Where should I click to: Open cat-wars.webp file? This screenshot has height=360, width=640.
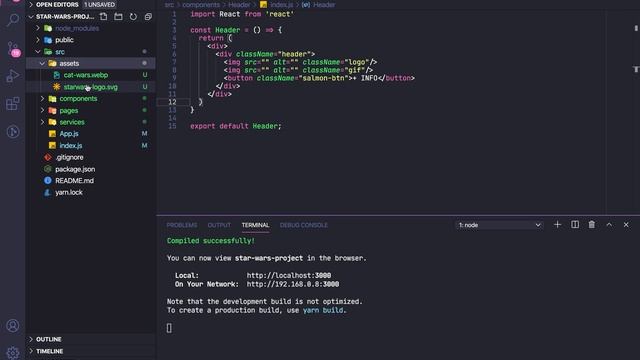click(x=86, y=75)
